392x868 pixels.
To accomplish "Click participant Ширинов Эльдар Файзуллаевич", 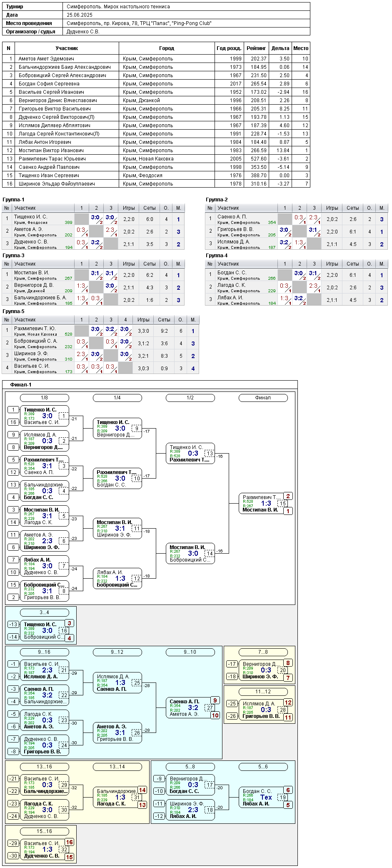I will tap(57, 184).
